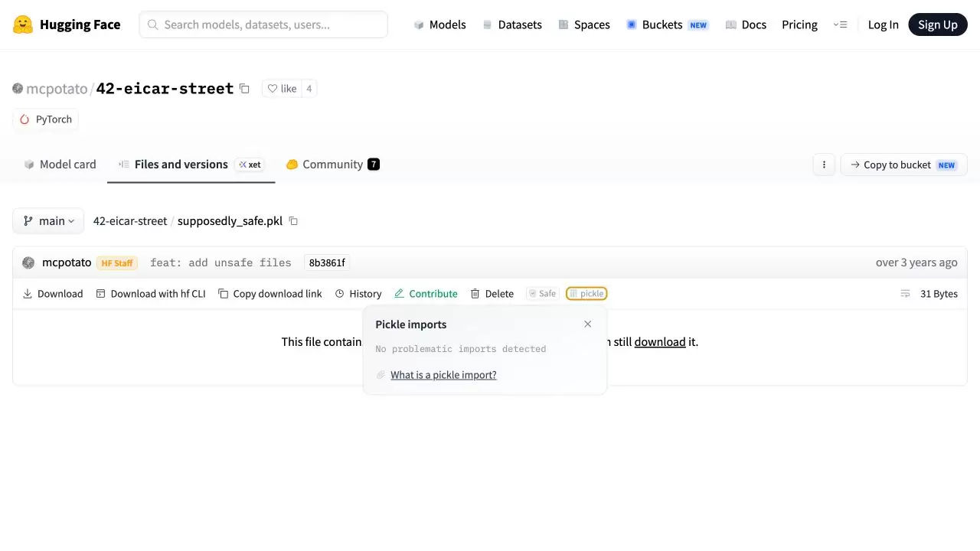The image size is (980, 551).
Task: Click the Delete file button
Action: point(492,294)
